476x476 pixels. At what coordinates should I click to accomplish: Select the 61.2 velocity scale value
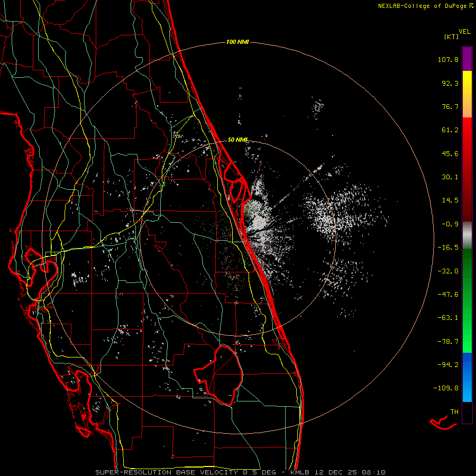(450, 130)
